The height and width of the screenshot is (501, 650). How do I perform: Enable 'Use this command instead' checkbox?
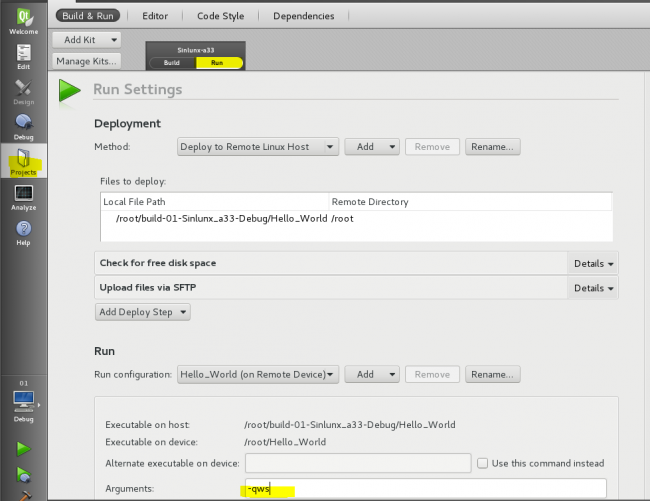[483, 463]
